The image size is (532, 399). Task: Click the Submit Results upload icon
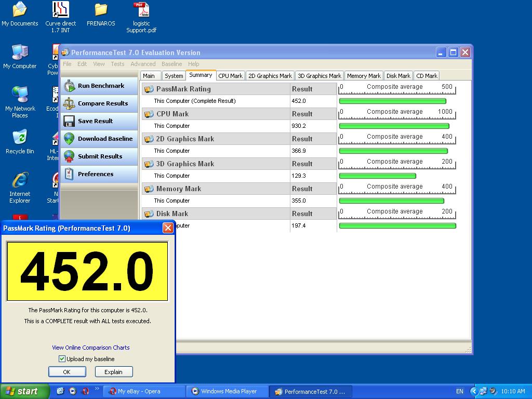69,156
